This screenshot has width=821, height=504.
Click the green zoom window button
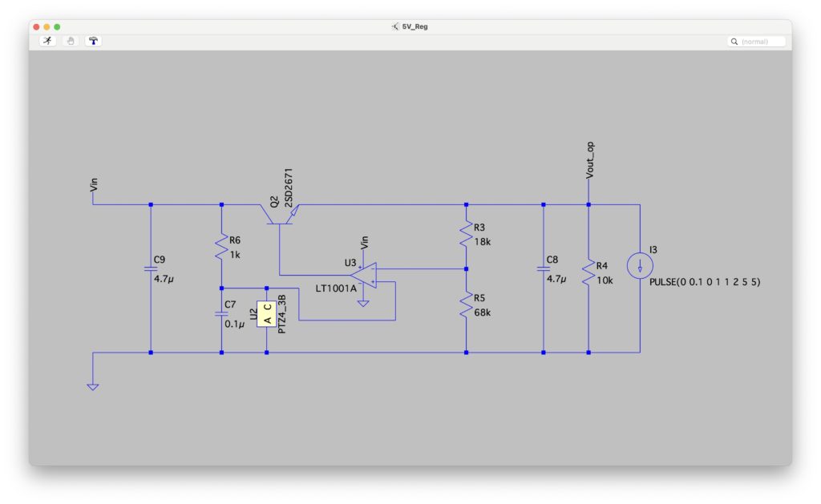[x=58, y=26]
